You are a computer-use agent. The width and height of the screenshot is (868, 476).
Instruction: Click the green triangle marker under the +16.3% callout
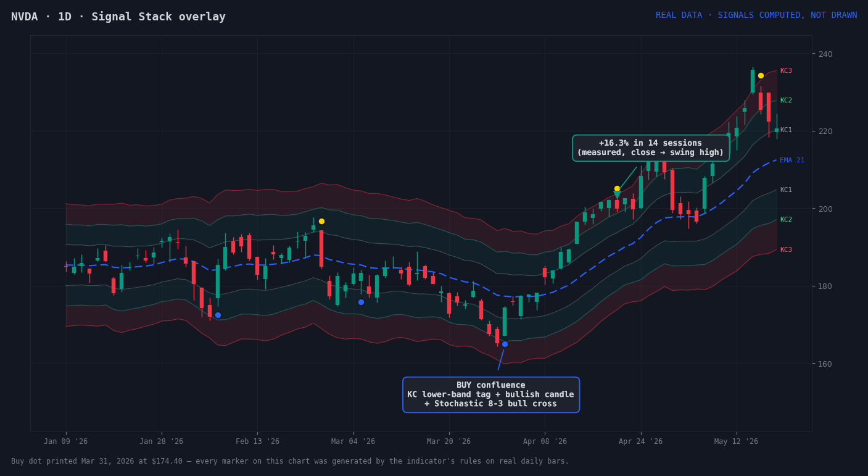[617, 195]
